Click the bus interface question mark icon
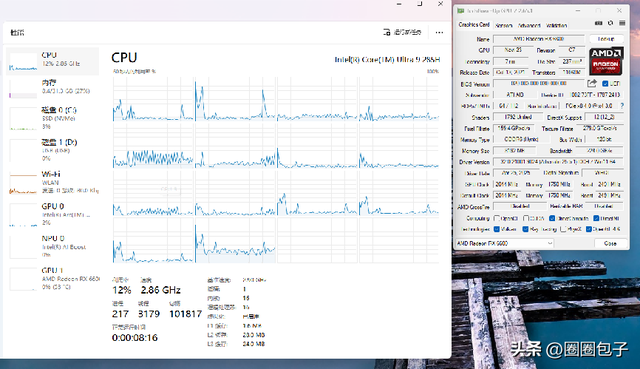640x369 pixels. (622, 106)
